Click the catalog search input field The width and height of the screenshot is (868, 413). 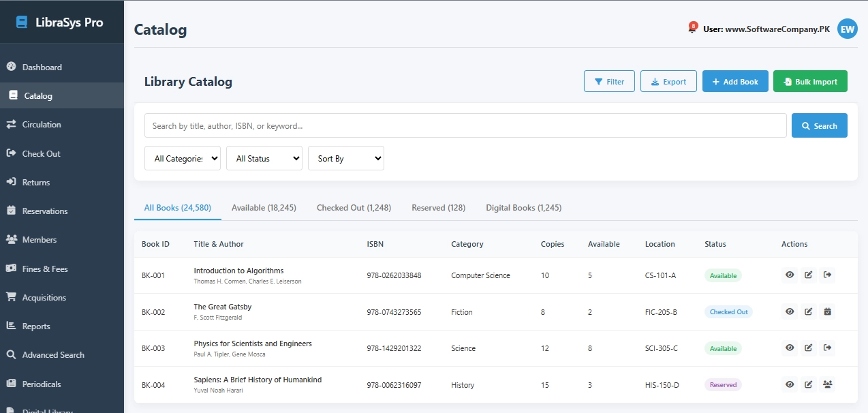[464, 125]
